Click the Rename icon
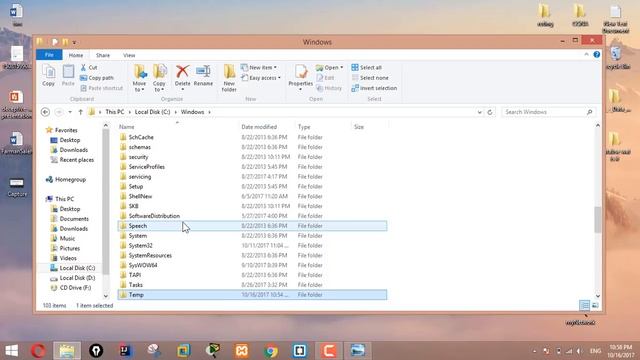The width and height of the screenshot is (640, 360). [203, 76]
